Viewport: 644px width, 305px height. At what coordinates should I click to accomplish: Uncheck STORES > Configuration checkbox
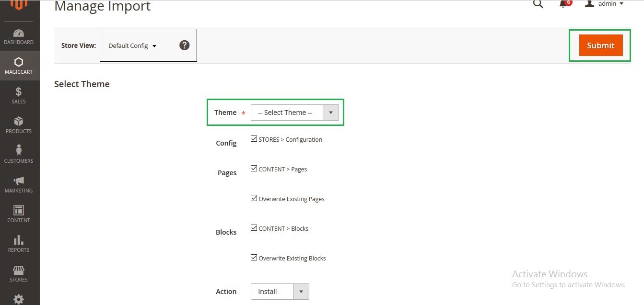(254, 139)
